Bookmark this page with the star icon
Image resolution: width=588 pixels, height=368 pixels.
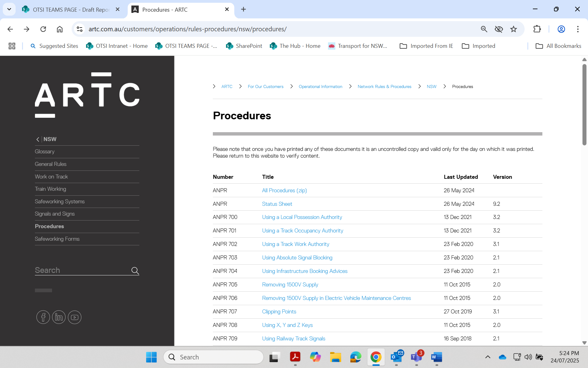click(x=514, y=29)
